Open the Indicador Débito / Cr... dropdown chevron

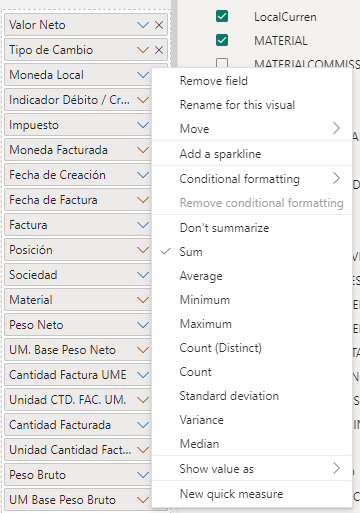[x=143, y=100]
